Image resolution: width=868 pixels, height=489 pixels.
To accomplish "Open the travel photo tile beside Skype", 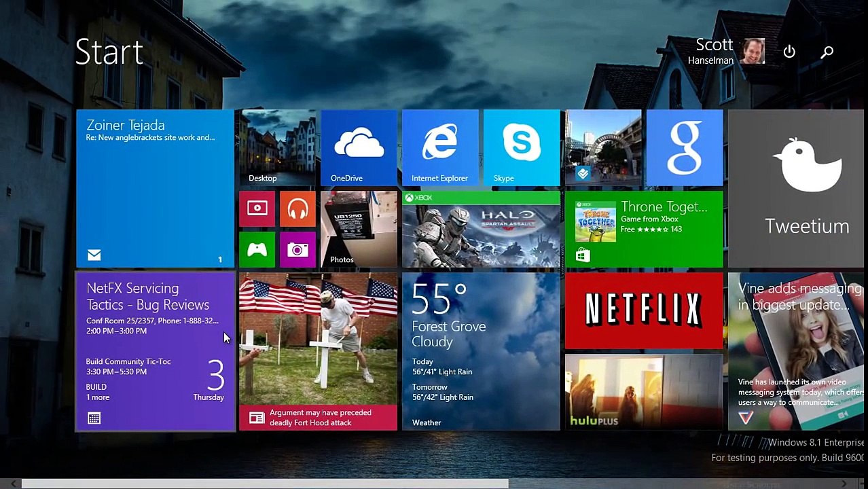I will click(x=603, y=148).
